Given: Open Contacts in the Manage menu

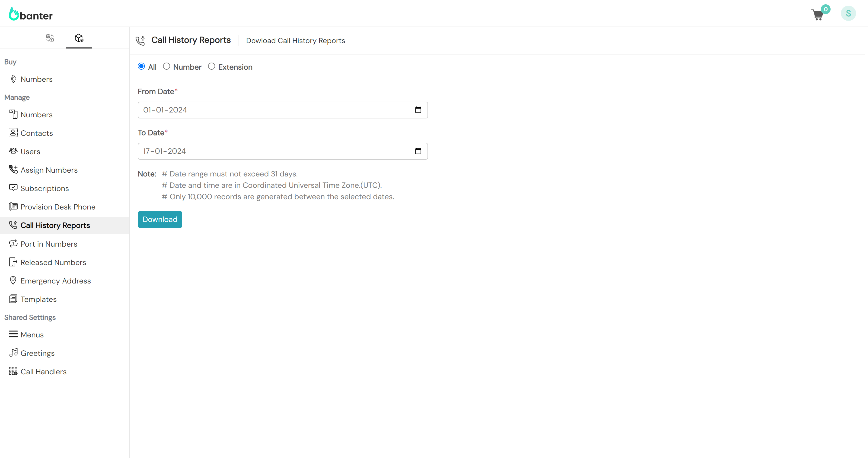Looking at the screenshot, I should click(x=36, y=133).
